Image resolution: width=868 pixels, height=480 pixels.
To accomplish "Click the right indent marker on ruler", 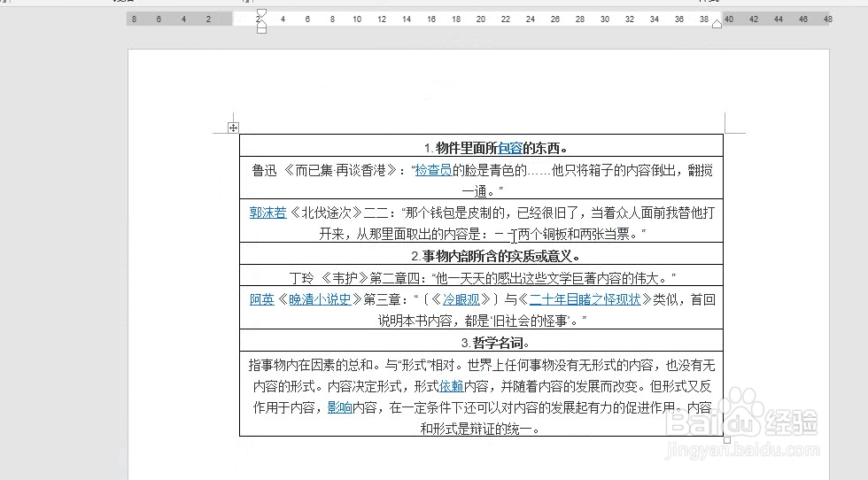I will 717,24.
